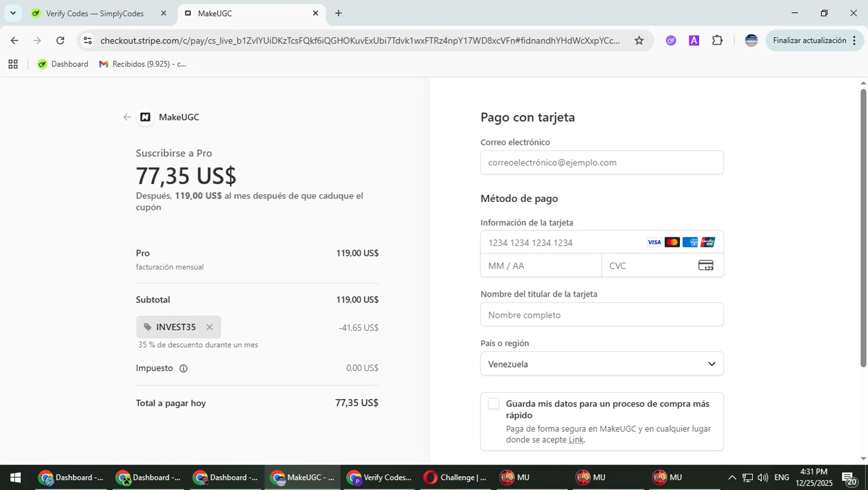The width and height of the screenshot is (868, 490).
Task: Open the Windows Start menu
Action: [x=16, y=477]
